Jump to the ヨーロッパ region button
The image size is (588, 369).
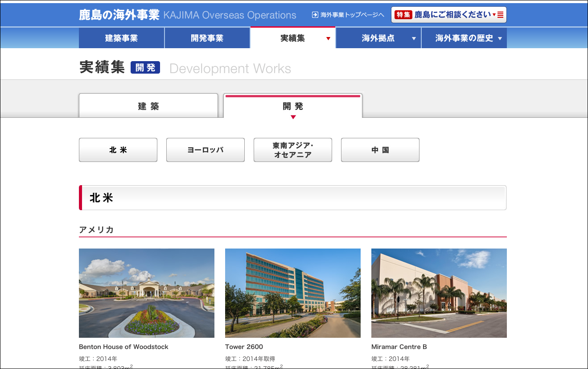tap(206, 150)
